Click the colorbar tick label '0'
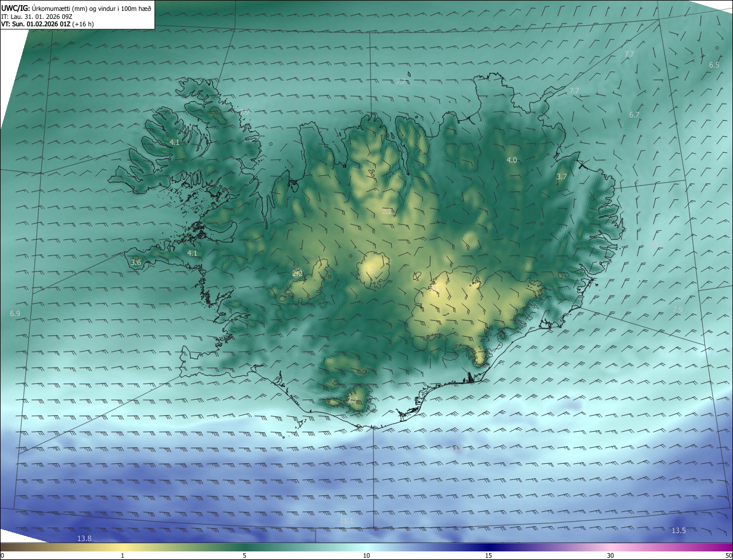Image resolution: width=733 pixels, height=560 pixels. tap(2, 555)
